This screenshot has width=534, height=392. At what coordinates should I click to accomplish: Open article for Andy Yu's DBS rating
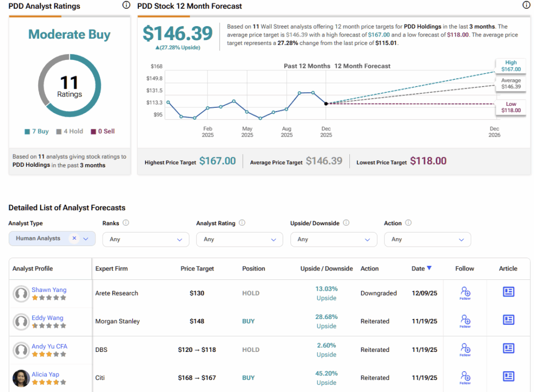coord(508,348)
